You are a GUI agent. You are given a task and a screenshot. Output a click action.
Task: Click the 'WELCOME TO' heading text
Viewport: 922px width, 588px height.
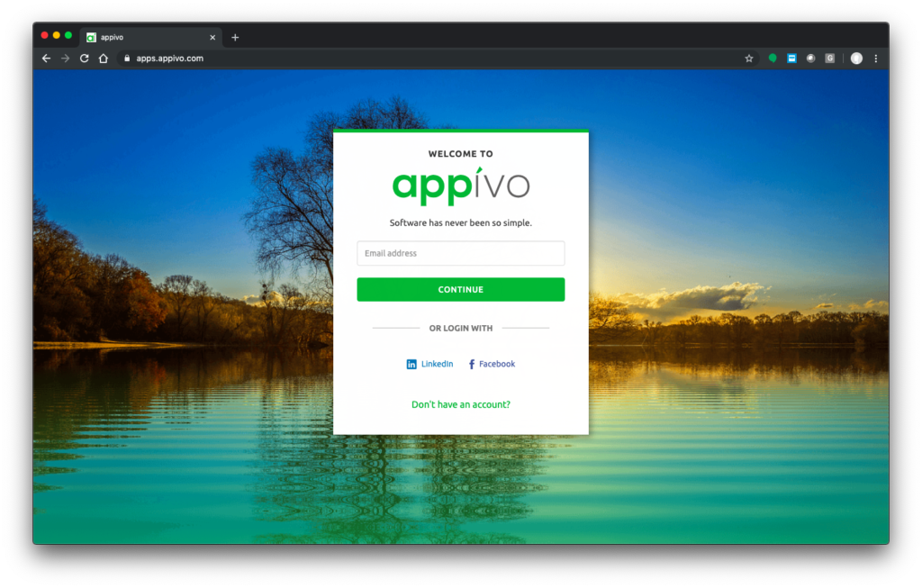[460, 154]
